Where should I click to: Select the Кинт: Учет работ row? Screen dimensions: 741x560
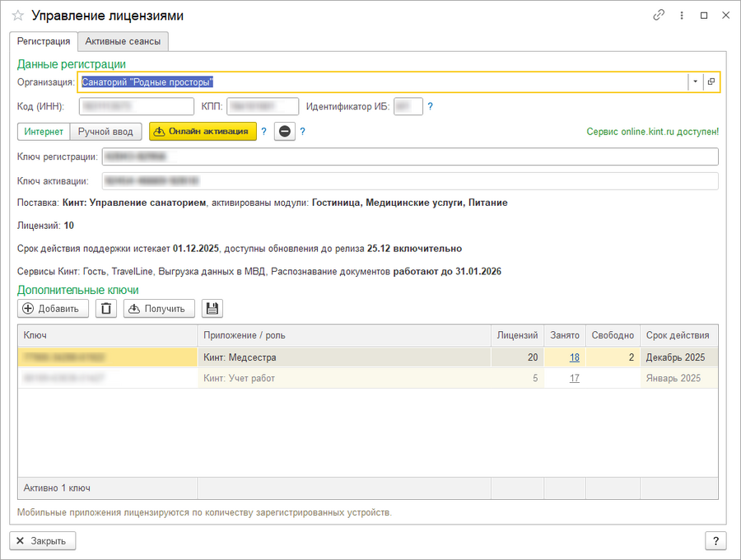point(343,378)
